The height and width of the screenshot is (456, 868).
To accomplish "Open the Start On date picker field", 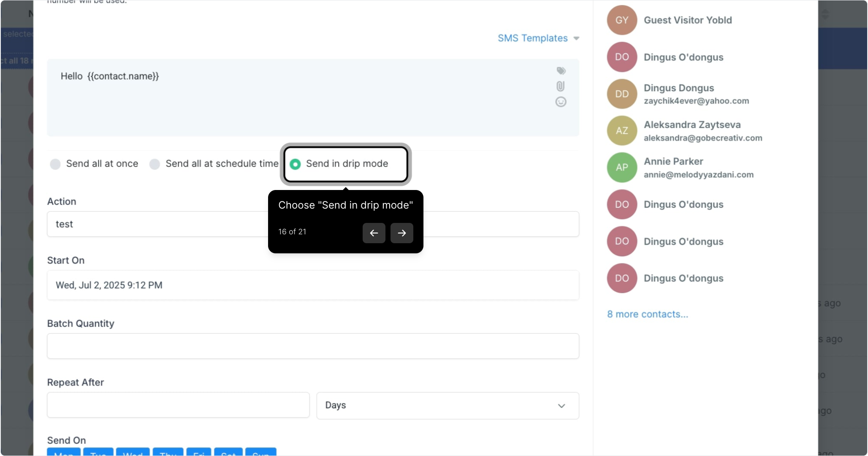I will 312,285.
